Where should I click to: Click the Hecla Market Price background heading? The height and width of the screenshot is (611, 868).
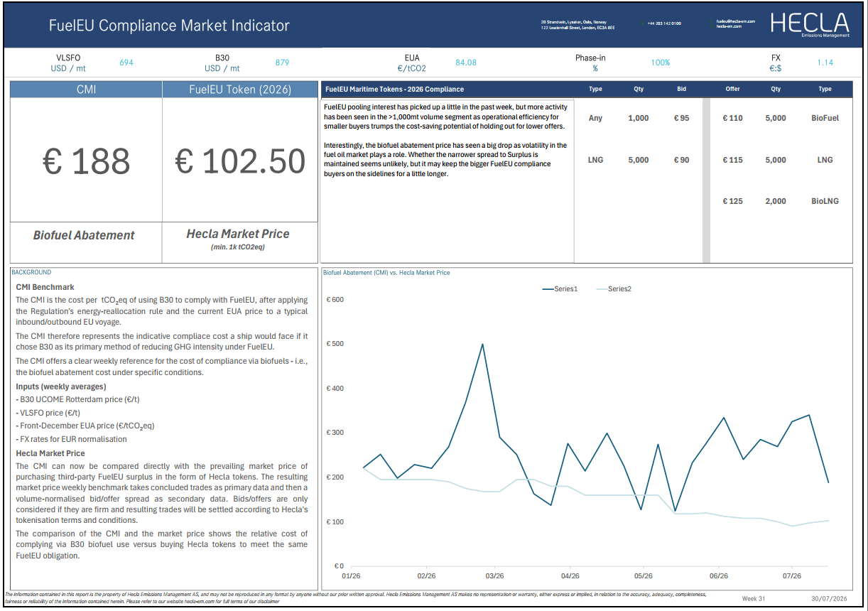coord(50,453)
